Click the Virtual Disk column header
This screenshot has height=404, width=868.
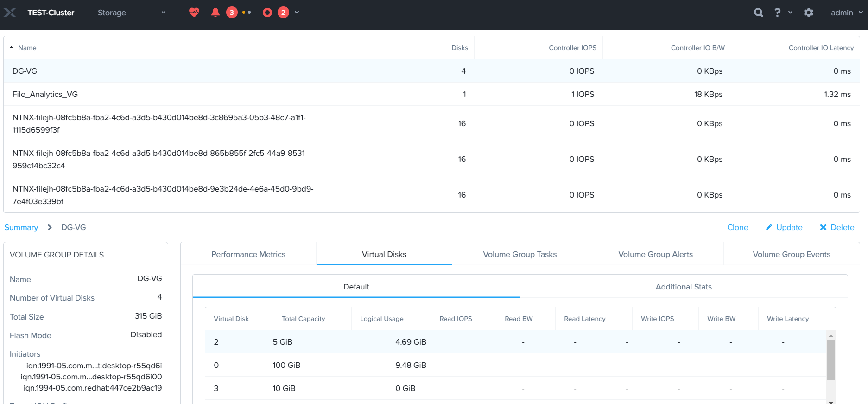[x=231, y=319]
